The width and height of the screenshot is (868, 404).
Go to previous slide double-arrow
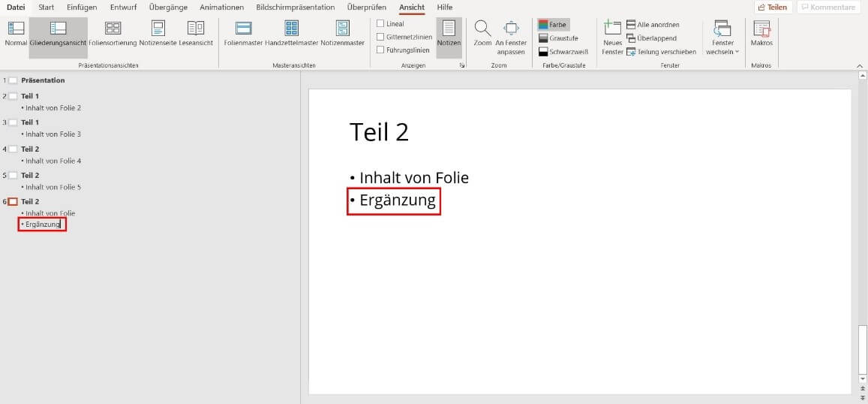tap(861, 389)
